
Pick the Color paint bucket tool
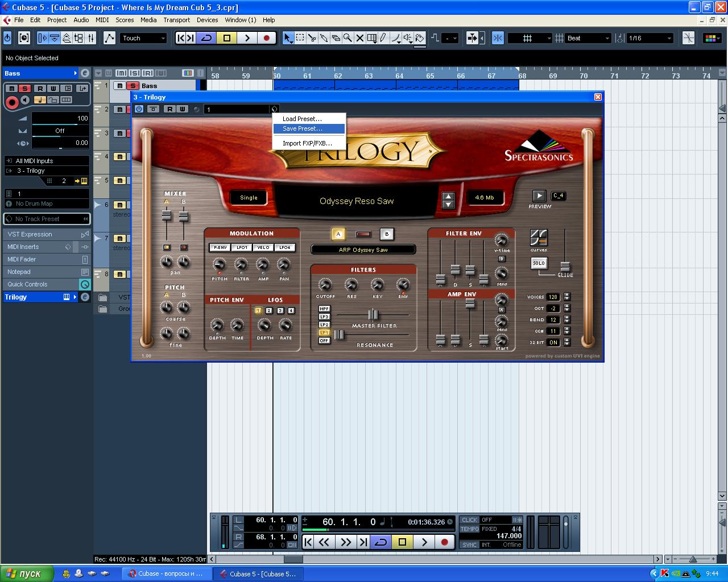420,38
